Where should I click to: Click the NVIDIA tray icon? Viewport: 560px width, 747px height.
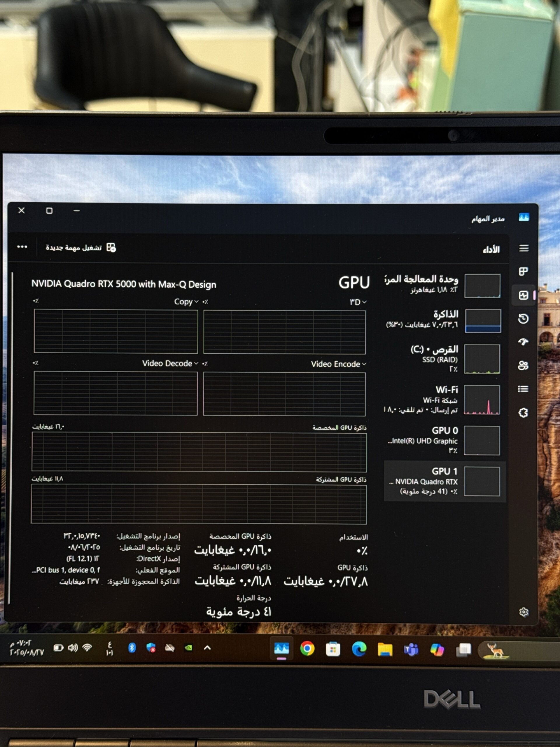[188, 647]
